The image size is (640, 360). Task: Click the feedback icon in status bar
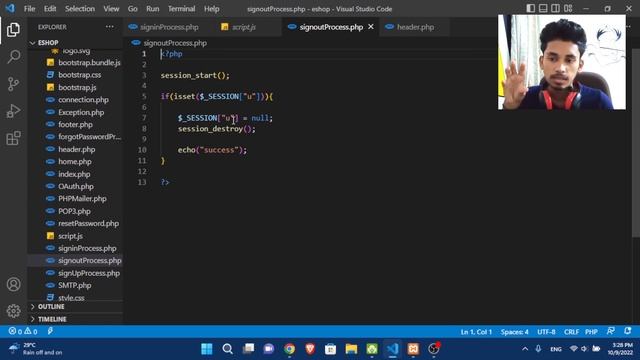tap(611, 331)
